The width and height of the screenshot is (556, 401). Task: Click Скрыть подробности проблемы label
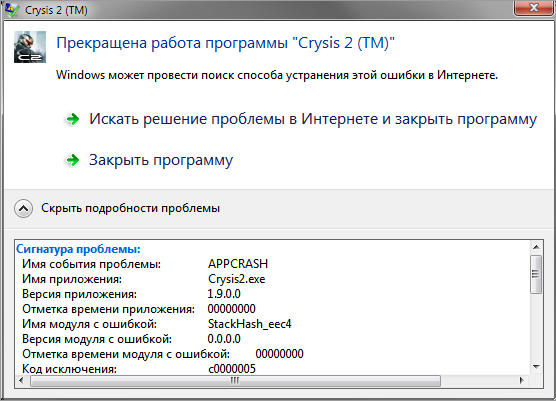point(130,208)
